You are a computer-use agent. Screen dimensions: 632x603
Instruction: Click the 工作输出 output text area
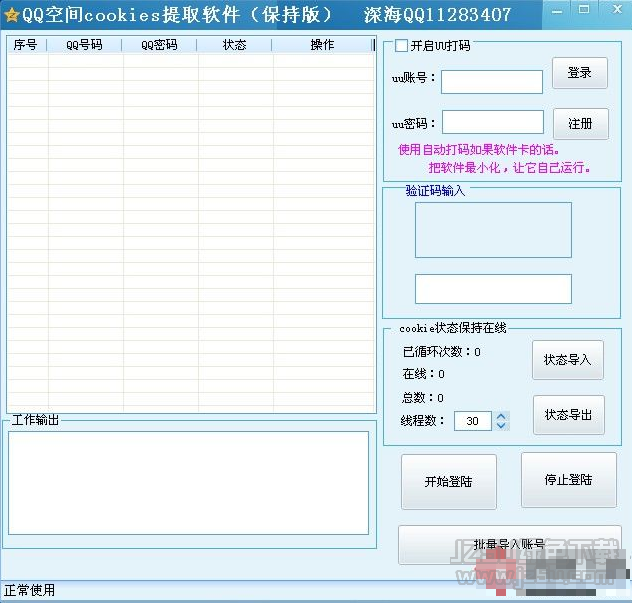tap(188, 483)
